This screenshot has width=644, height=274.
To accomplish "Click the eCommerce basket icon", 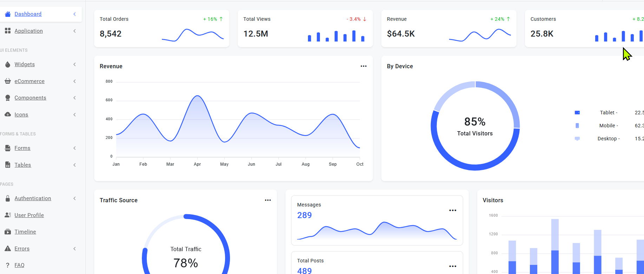I will tap(8, 81).
